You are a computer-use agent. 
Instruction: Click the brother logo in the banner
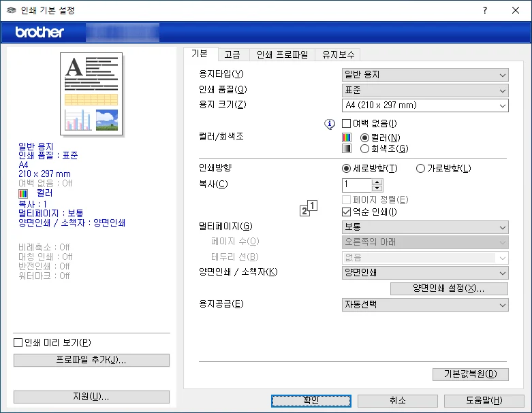pos(40,32)
